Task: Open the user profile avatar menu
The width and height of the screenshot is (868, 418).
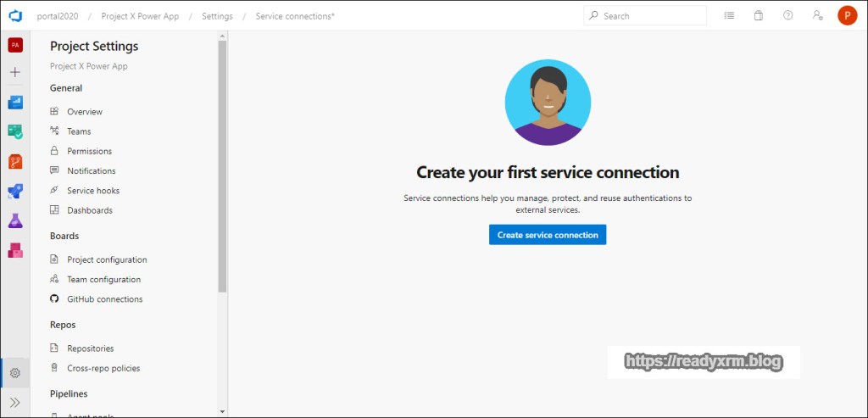Action: point(847,15)
